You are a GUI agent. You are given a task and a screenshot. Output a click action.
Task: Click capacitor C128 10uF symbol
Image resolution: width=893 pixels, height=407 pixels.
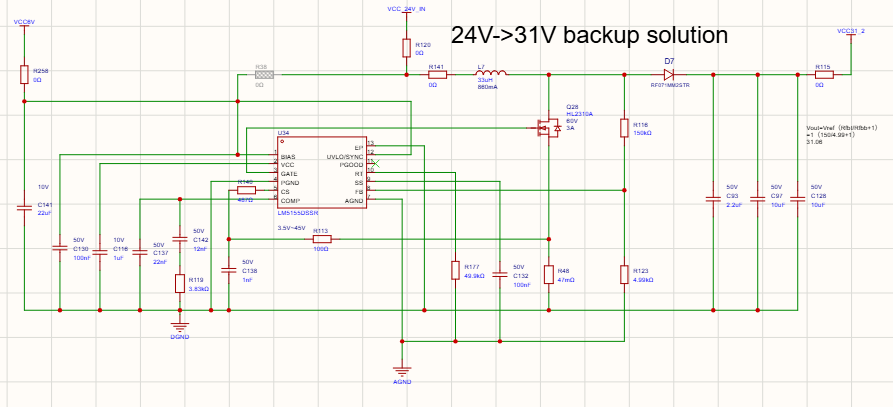(x=797, y=199)
